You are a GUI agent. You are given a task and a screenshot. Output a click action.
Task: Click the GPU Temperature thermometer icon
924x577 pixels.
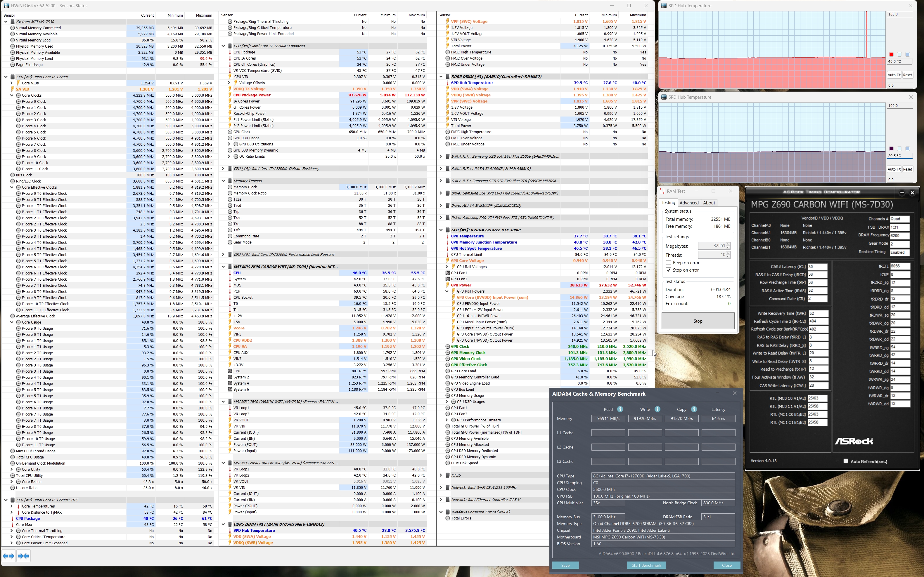click(447, 236)
